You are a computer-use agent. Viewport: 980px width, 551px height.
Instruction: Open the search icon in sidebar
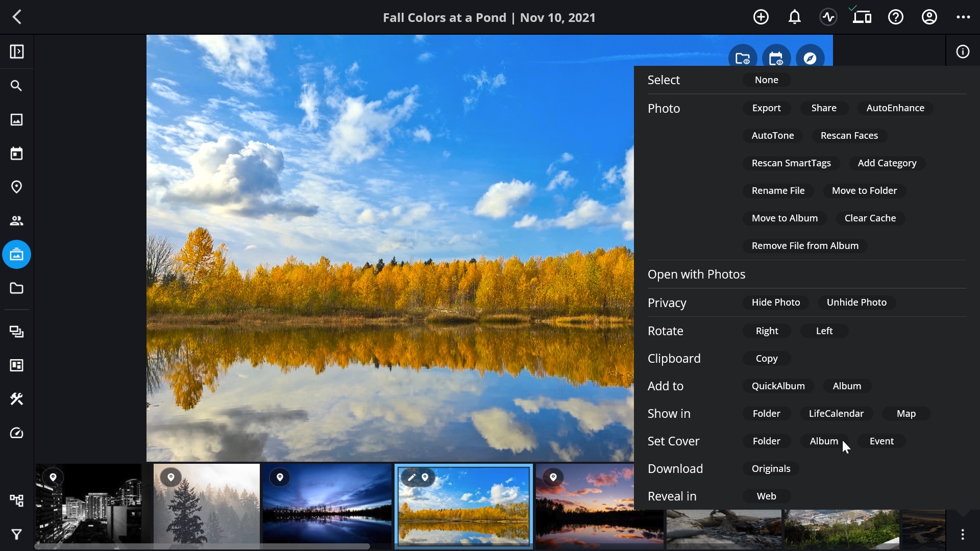[17, 86]
